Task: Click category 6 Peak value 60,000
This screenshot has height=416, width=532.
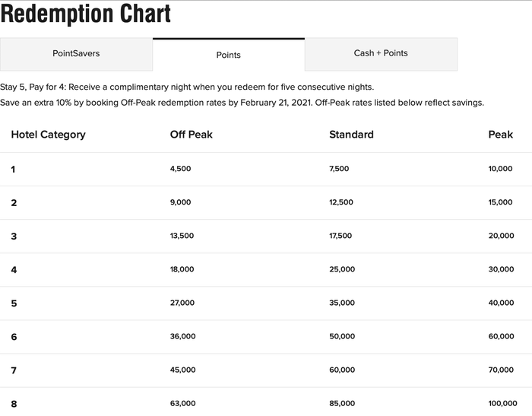Action: pos(501,336)
